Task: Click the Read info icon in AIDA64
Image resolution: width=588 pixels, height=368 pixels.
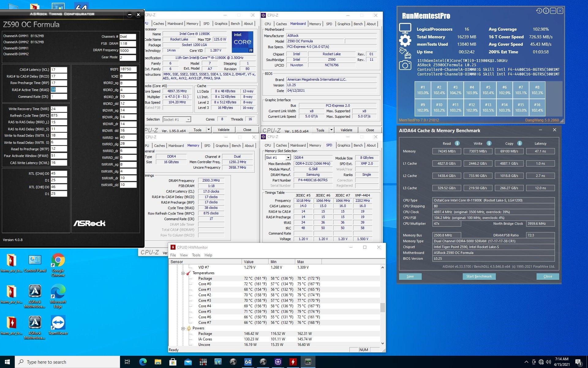Action: pos(457,143)
